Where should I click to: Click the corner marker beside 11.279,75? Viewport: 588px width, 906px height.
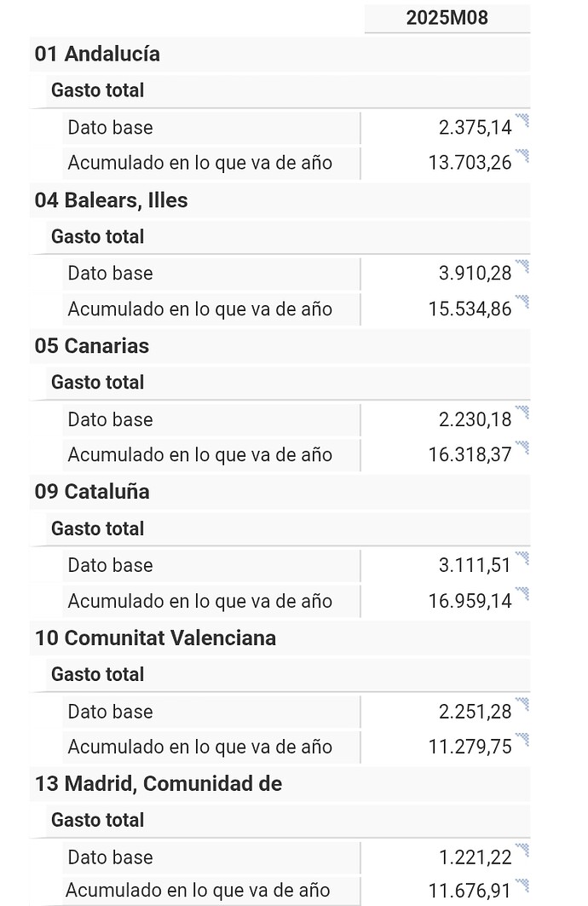(522, 739)
